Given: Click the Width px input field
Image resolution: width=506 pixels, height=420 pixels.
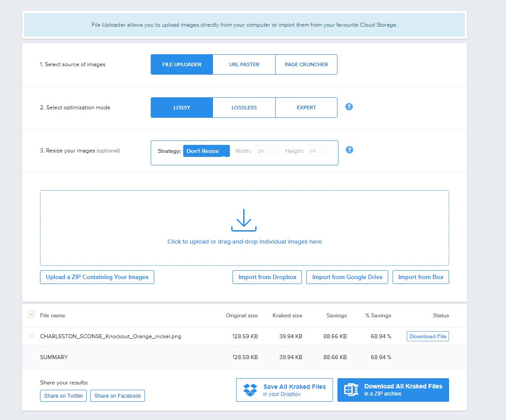Looking at the screenshot, I should point(267,151).
